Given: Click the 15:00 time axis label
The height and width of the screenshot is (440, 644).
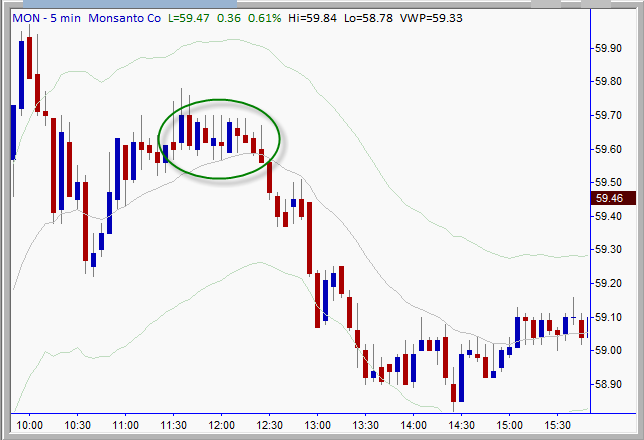Looking at the screenshot, I should [x=509, y=425].
